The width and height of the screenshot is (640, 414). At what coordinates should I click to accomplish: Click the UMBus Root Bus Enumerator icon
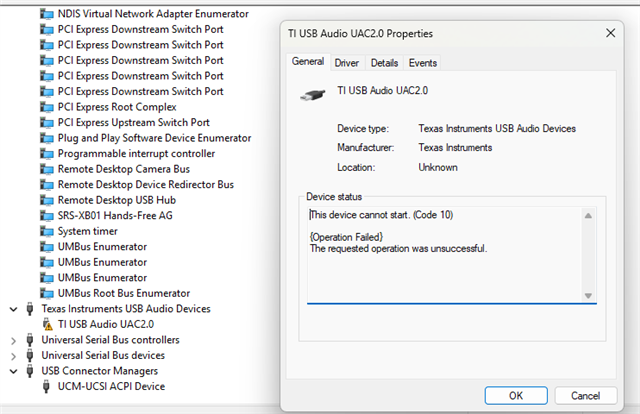click(47, 293)
